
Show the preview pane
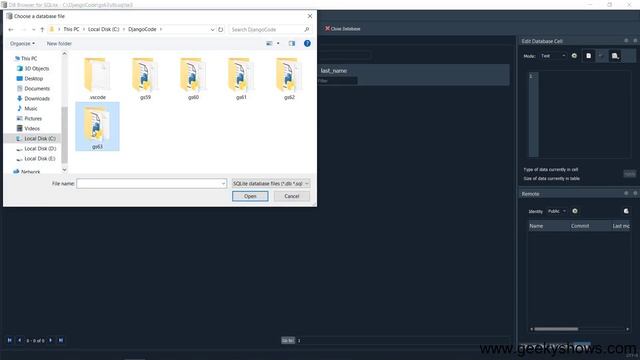pyautogui.click(x=291, y=43)
